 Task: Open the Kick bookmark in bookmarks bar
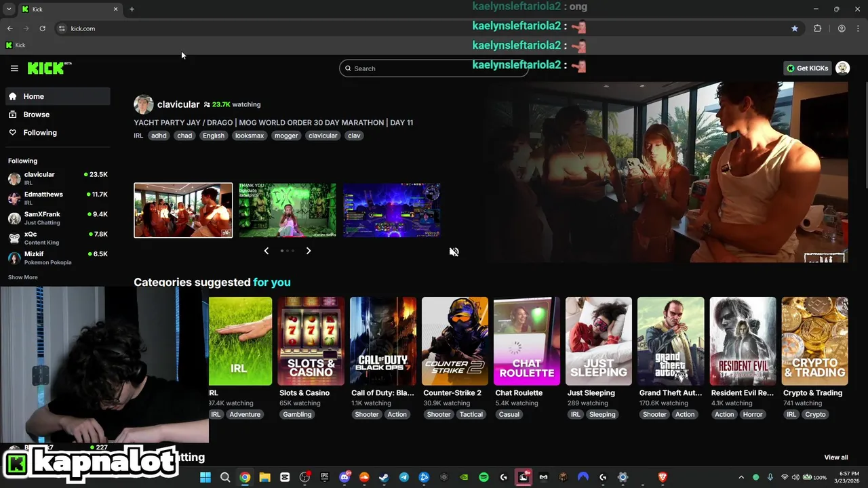click(15, 45)
